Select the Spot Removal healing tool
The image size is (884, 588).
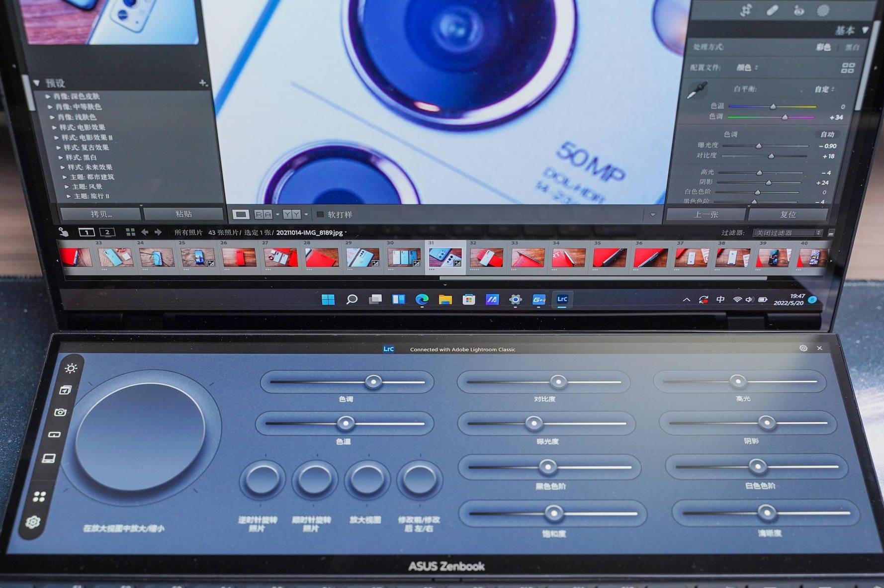pos(772,10)
